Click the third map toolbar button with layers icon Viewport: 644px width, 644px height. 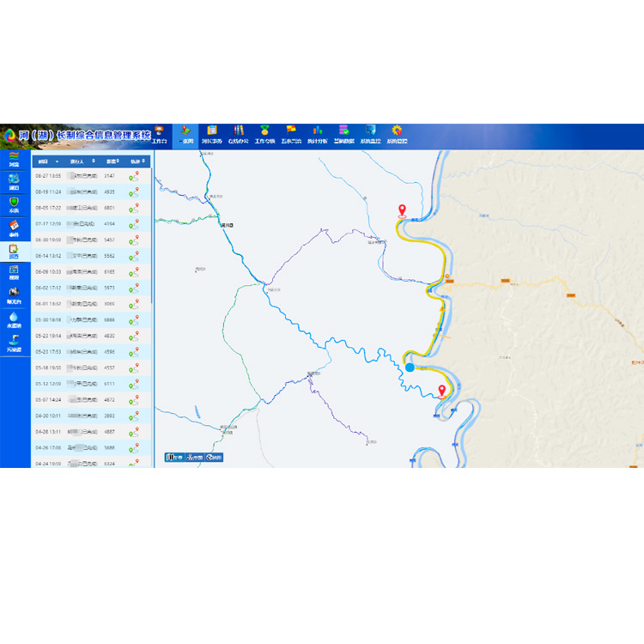(214, 457)
